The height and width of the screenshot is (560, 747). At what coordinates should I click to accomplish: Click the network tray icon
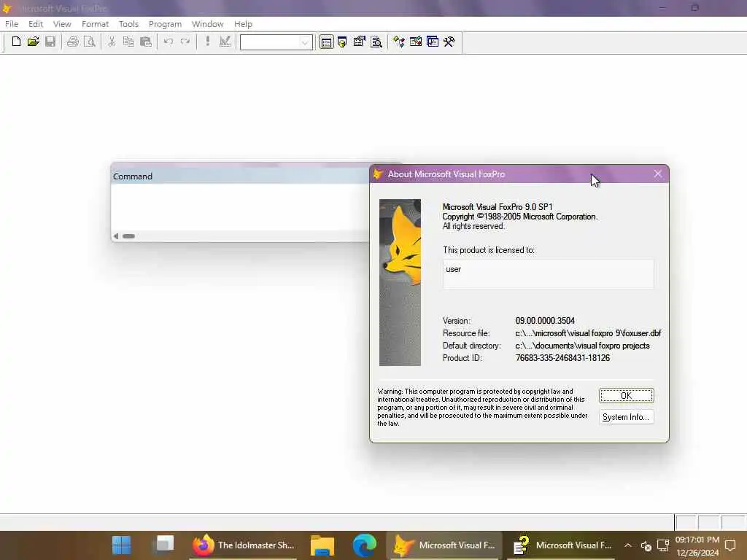[x=662, y=545]
